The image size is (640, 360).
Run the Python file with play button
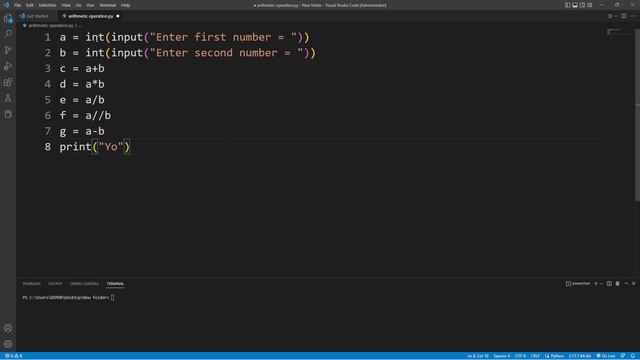point(610,16)
